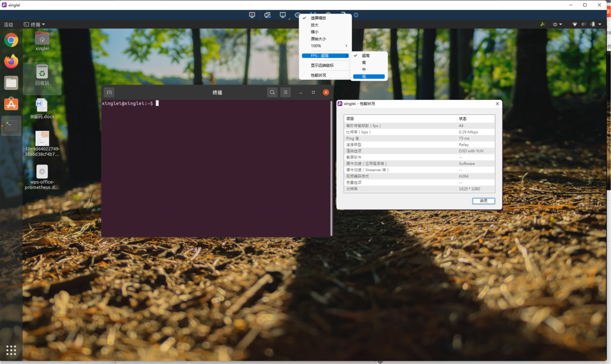This screenshot has height=364, width=611.
Task: Choose 缩小 zoom out menu item
Action: click(x=325, y=32)
